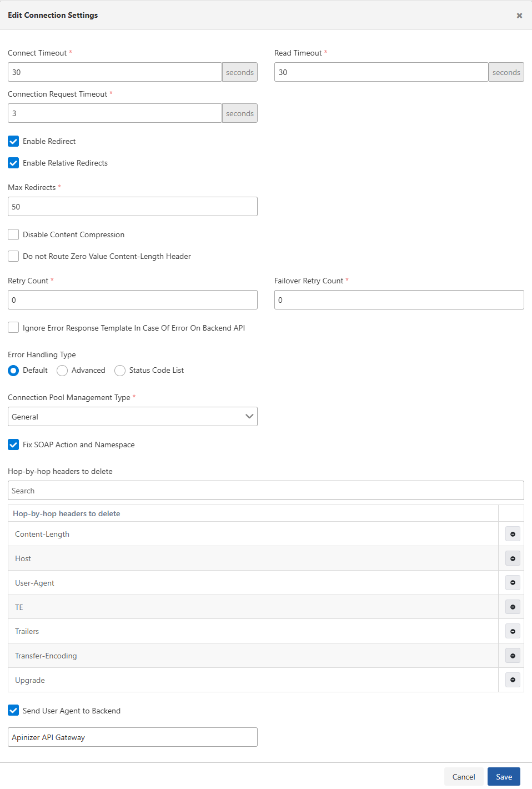This screenshot has height=789, width=532.
Task: Delete the User-Agent header entry
Action: click(513, 583)
